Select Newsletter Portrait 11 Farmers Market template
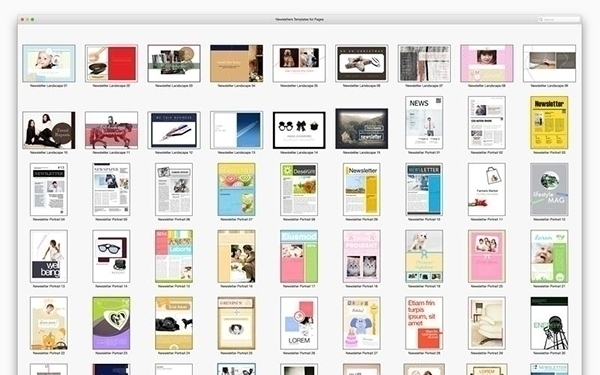600x375 pixels. (x=487, y=189)
